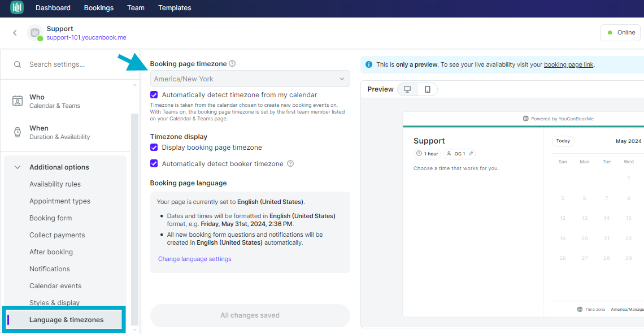
Task: Open Availability rules settings
Action: coord(55,184)
